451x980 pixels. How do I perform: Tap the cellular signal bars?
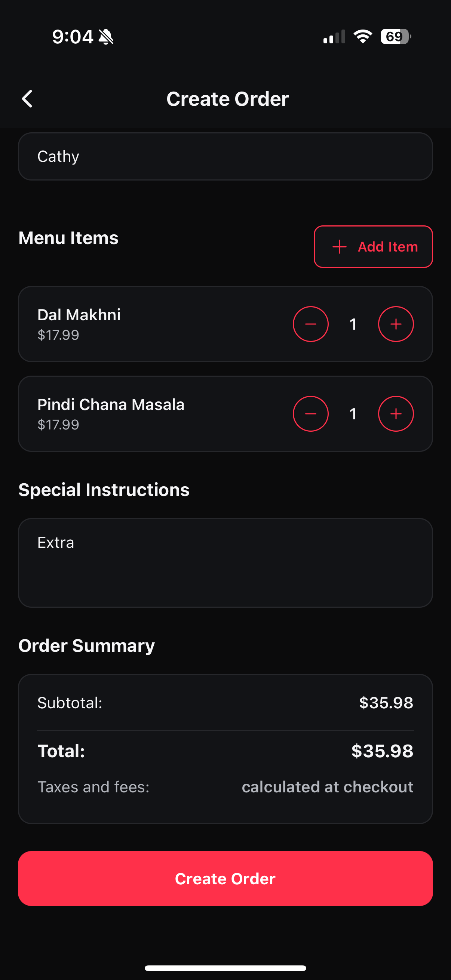pos(334,37)
